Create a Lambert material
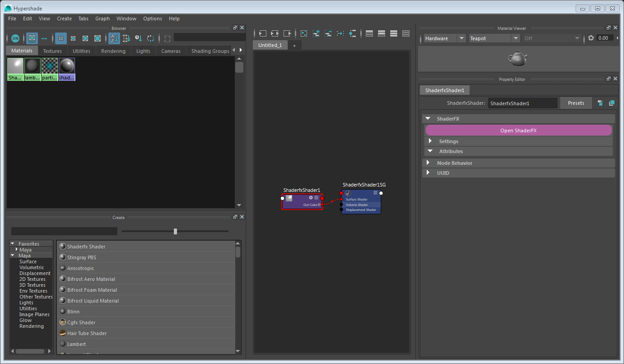Viewport: 624px width, 364px height. click(147, 344)
